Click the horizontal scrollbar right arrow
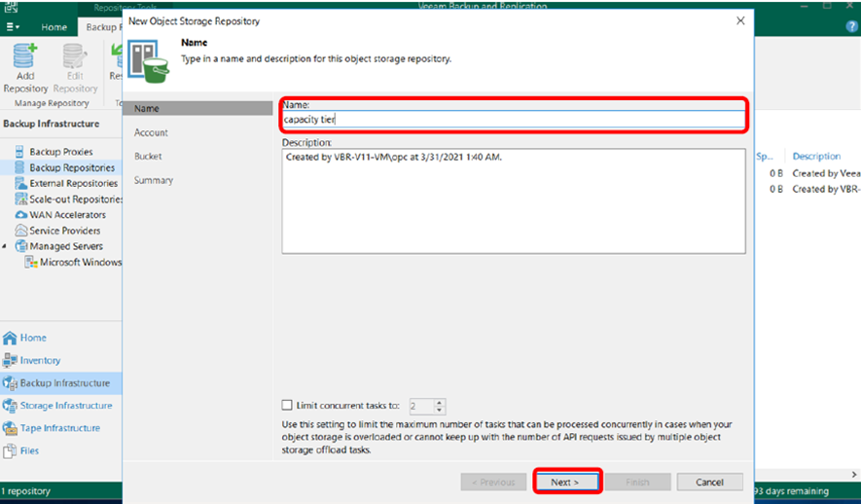The image size is (861, 504). coord(854,475)
